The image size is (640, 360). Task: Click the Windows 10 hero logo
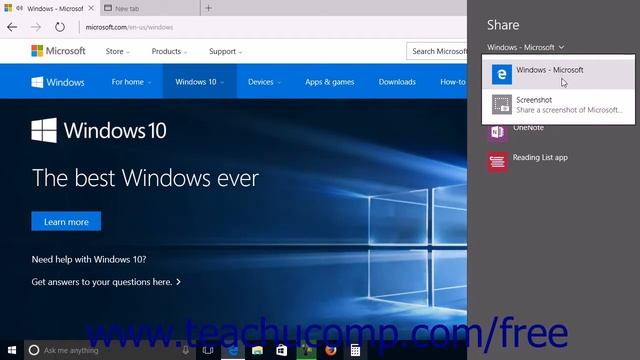click(99, 131)
